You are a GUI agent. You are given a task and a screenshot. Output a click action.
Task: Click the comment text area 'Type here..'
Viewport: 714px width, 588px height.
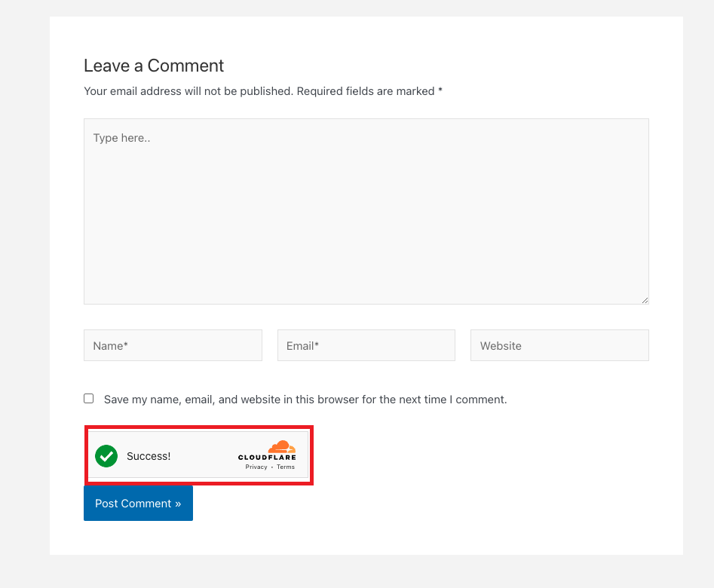point(366,211)
